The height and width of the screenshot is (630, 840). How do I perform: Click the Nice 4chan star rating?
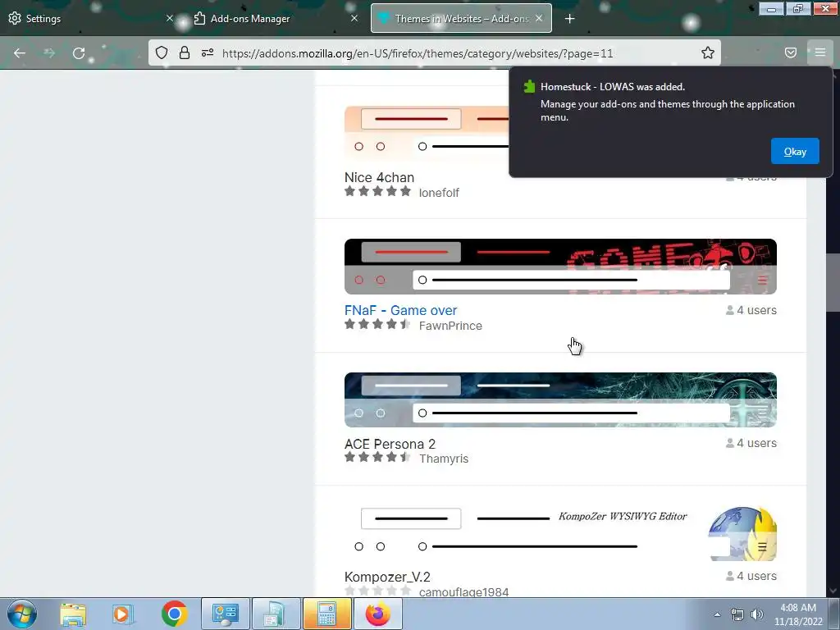377,192
